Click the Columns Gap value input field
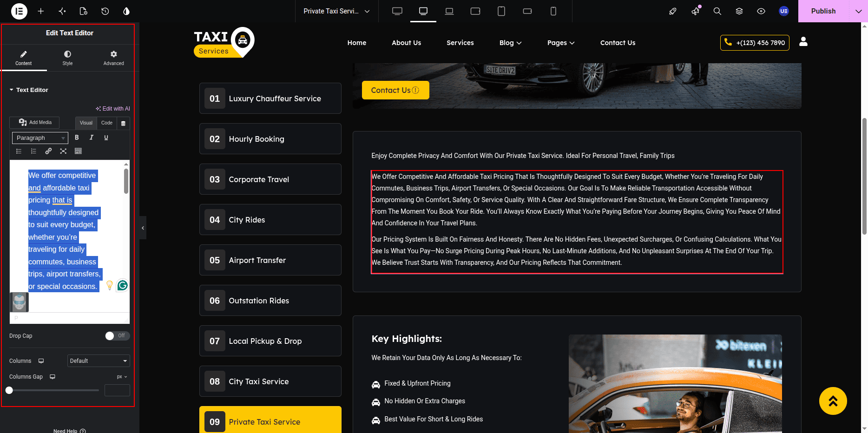This screenshot has width=868, height=433. pyautogui.click(x=117, y=390)
